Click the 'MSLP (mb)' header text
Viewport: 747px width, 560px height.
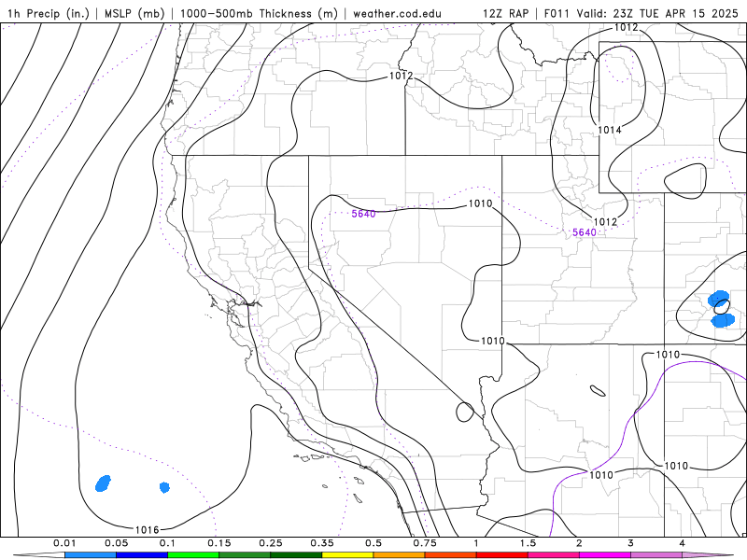[x=134, y=14]
